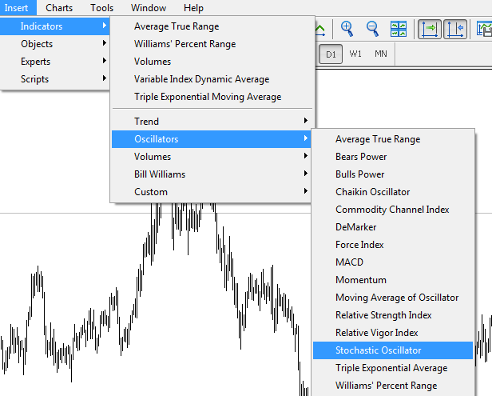Select Relative Vigor Index
504x397 pixels.
pyautogui.click(x=393, y=333)
